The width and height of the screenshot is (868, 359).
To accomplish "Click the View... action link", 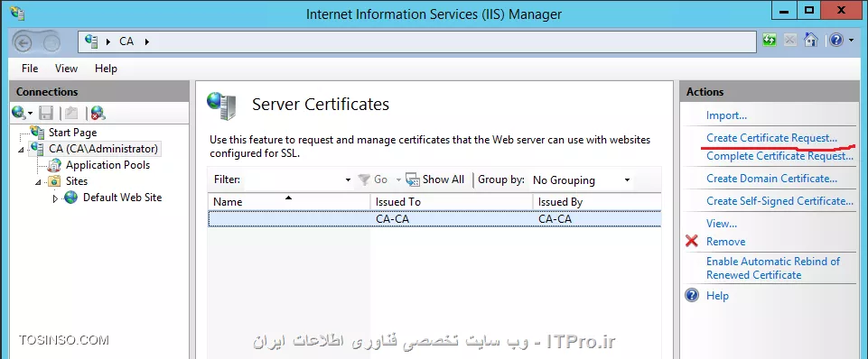I will [722, 224].
